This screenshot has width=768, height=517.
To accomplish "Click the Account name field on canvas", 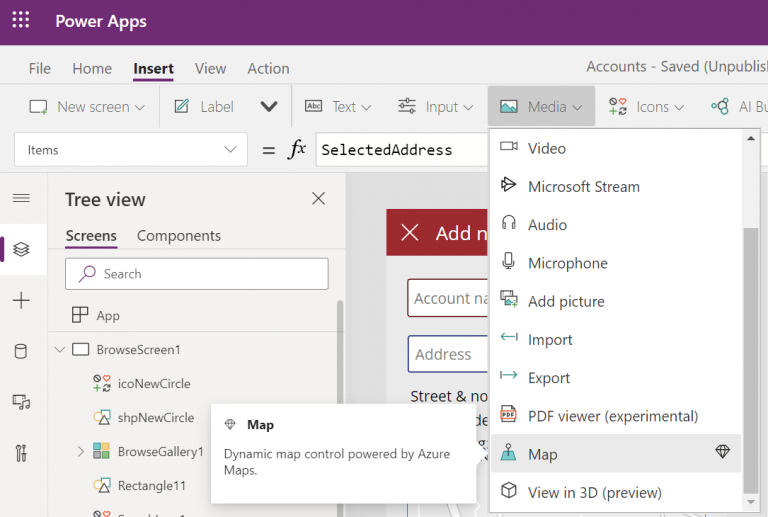I will pos(448,298).
